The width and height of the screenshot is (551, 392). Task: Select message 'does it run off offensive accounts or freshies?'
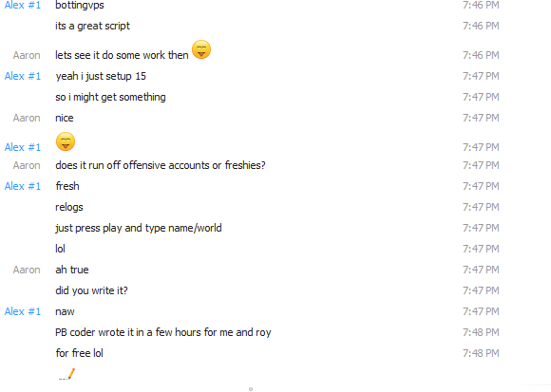coord(161,165)
